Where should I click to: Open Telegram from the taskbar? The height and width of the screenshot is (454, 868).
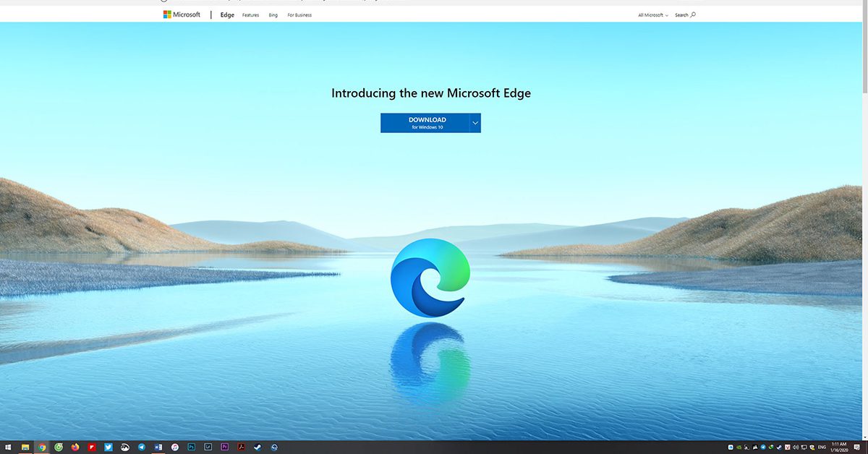point(142,447)
